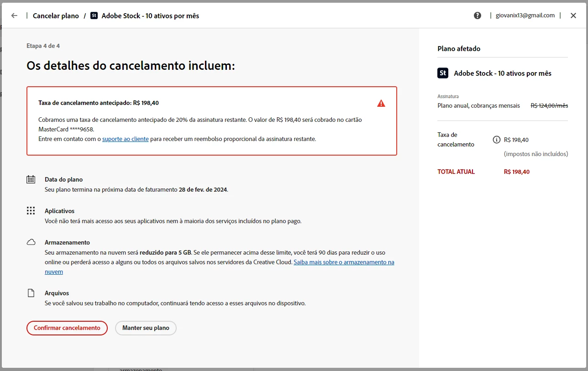The height and width of the screenshot is (371, 588).
Task: Open the suporte ao cliente link
Action: click(x=126, y=139)
